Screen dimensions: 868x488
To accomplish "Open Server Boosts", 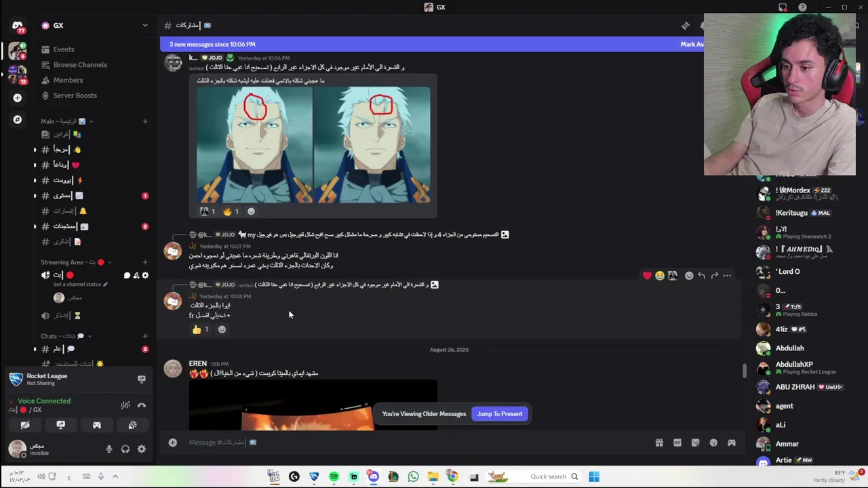I will pos(94,96).
